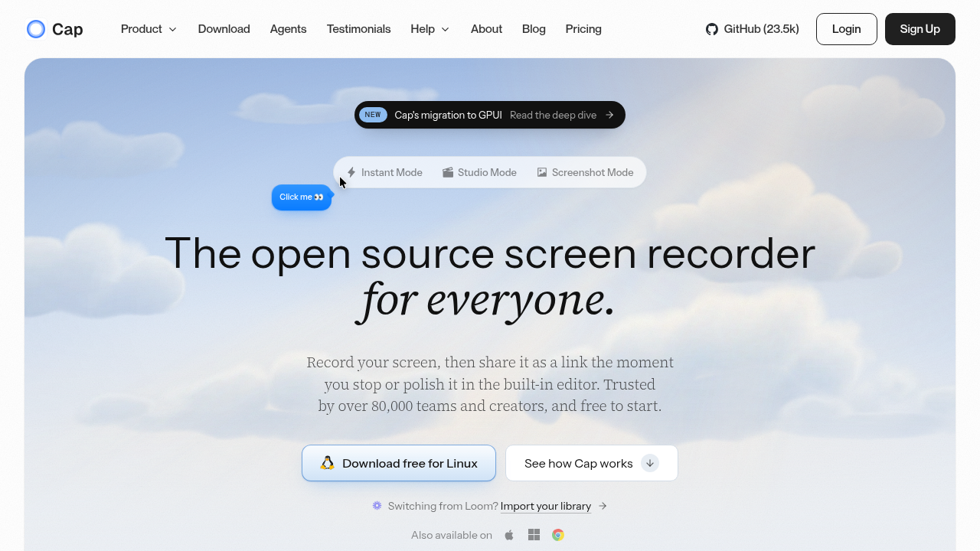This screenshot has width=980, height=551.
Task: Click the Click me tooltip bubble
Action: pyautogui.click(x=302, y=197)
